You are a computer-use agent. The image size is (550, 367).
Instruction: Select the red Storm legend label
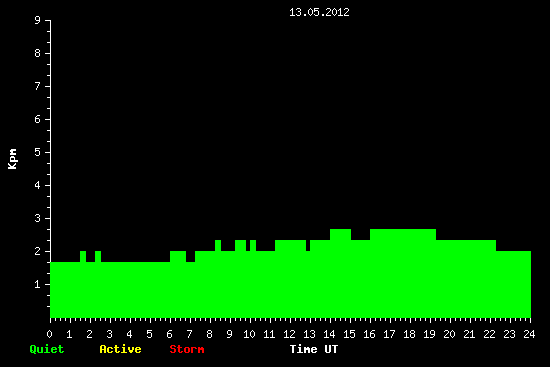(x=187, y=349)
